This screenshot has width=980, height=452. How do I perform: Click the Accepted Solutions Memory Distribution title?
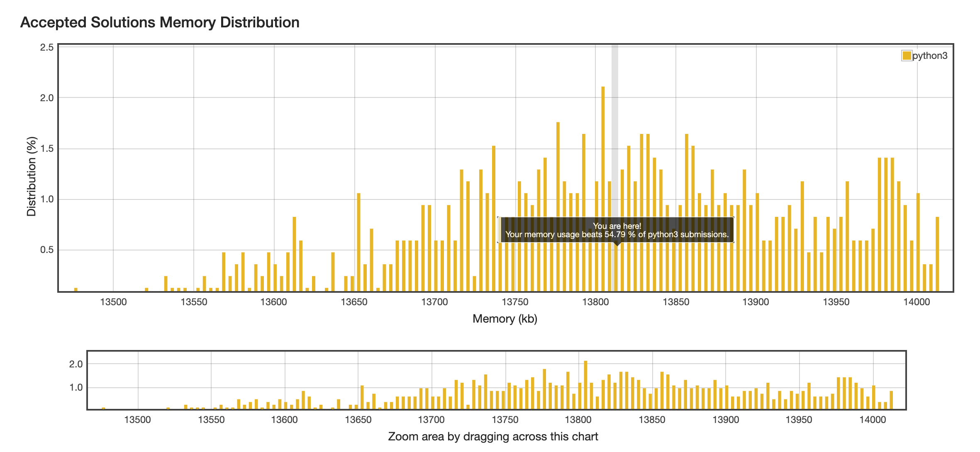coord(160,22)
